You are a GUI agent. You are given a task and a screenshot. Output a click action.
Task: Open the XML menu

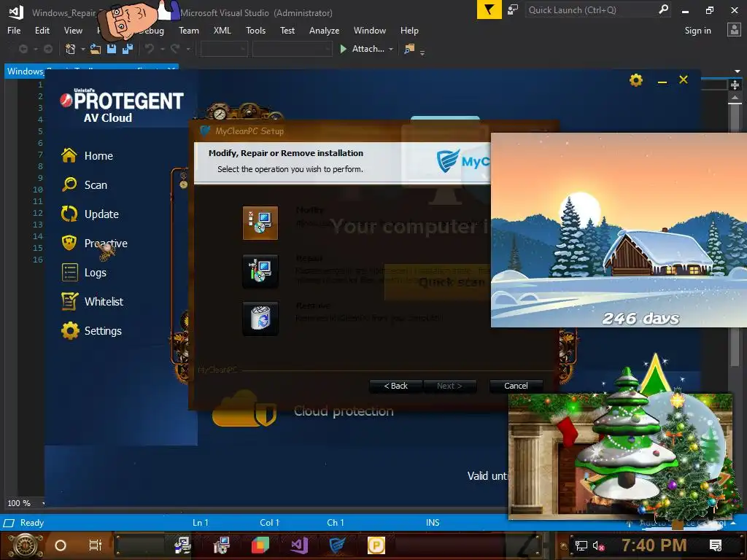[222, 31]
